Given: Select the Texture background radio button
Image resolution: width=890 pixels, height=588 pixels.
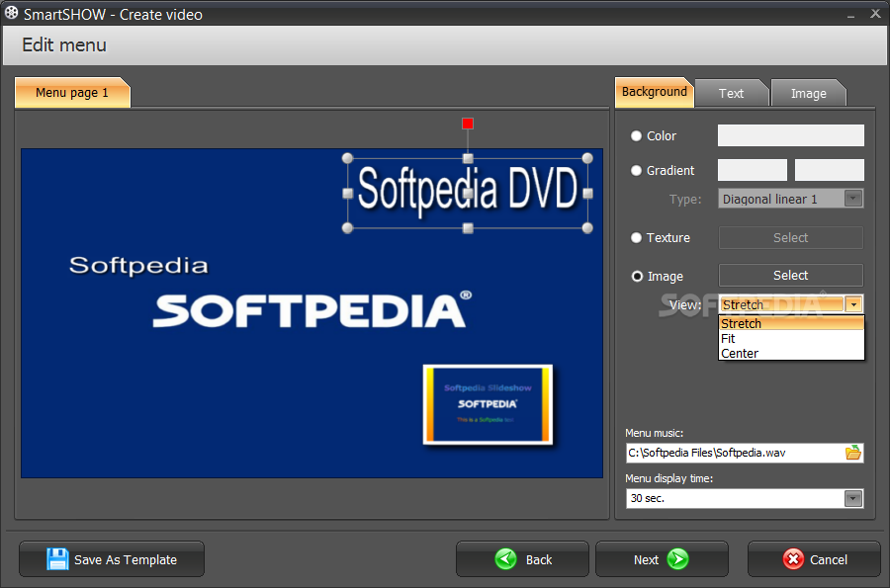Looking at the screenshot, I should click(636, 237).
